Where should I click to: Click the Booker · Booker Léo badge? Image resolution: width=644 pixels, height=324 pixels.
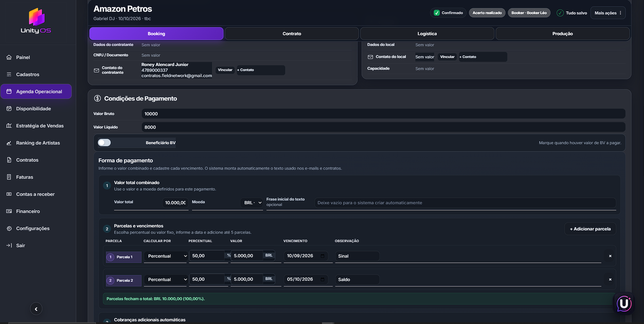529,13
